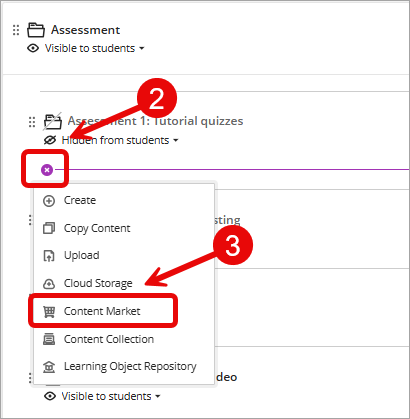Image resolution: width=410 pixels, height=419 pixels.
Task: Click the Content Market shopping cart icon
Action: coord(49,312)
